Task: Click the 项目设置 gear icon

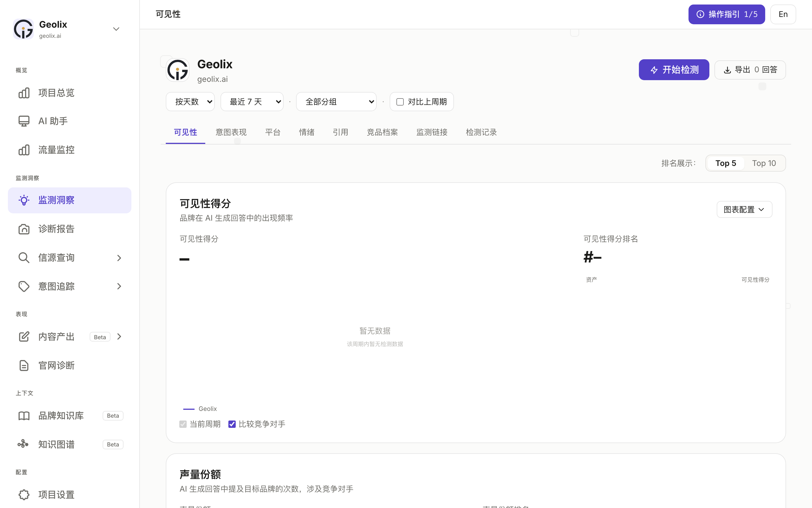Action: pyautogui.click(x=24, y=495)
